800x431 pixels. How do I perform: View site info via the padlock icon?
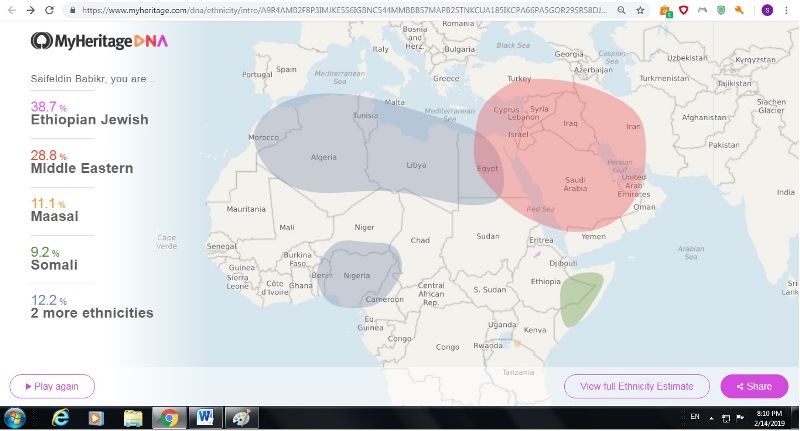[x=73, y=10]
